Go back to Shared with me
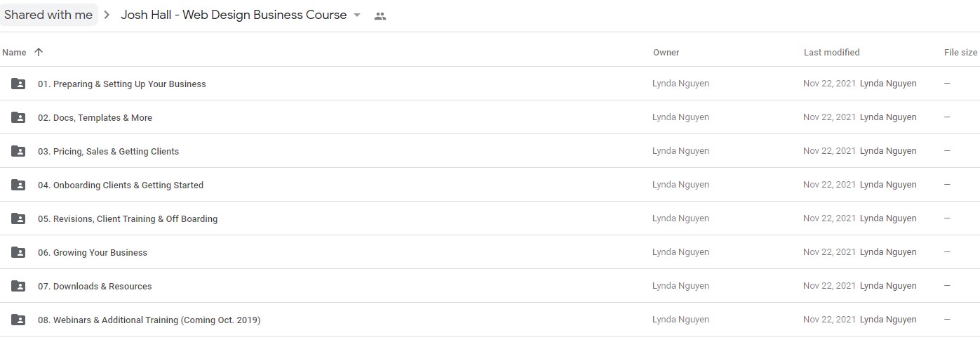 48,15
